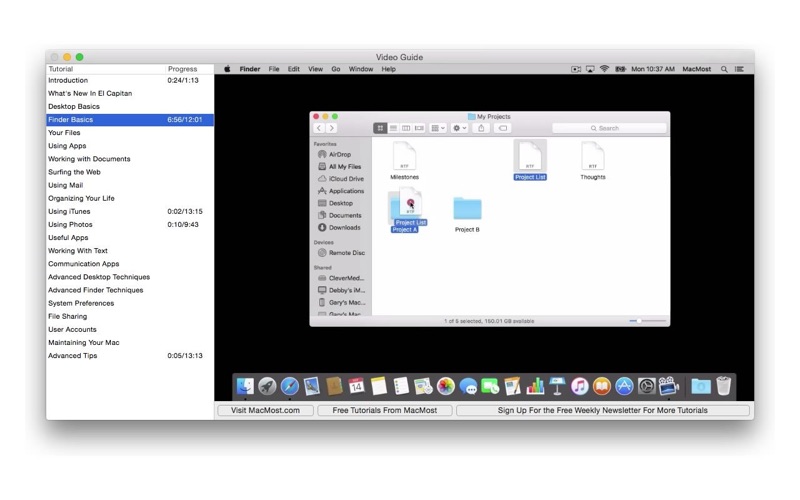Switch Finder to Cover Flow view
Viewport: 800px width, 500px height.
point(419,128)
